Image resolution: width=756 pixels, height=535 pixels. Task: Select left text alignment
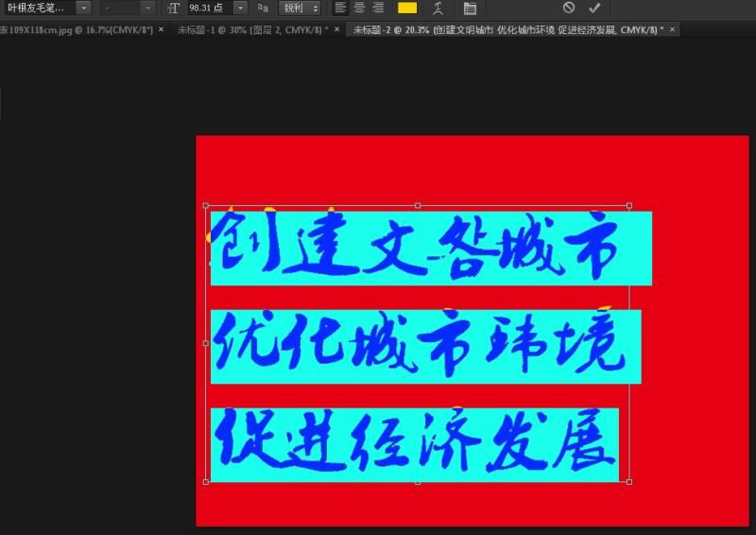[x=340, y=8]
